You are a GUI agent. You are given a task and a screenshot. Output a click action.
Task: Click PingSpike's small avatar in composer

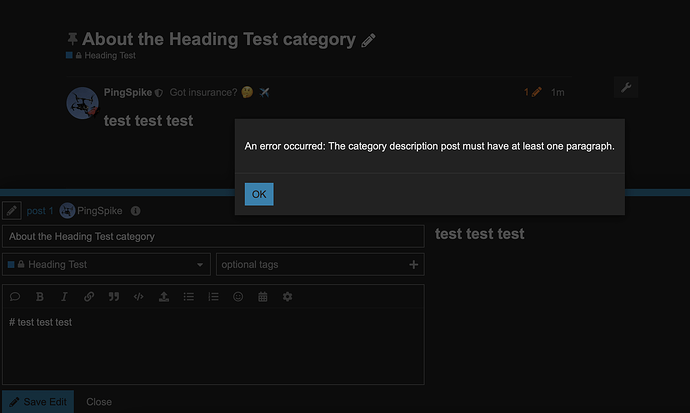pos(67,211)
